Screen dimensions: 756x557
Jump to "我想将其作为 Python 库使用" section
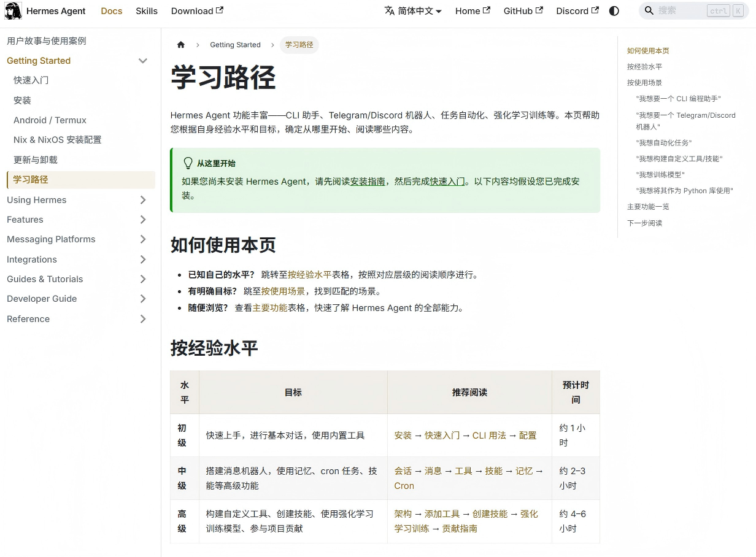coord(685,191)
